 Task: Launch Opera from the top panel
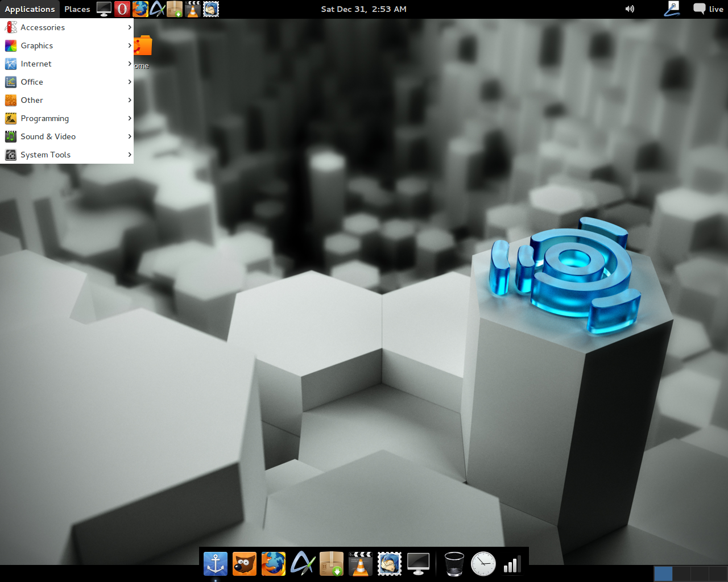[x=122, y=9]
